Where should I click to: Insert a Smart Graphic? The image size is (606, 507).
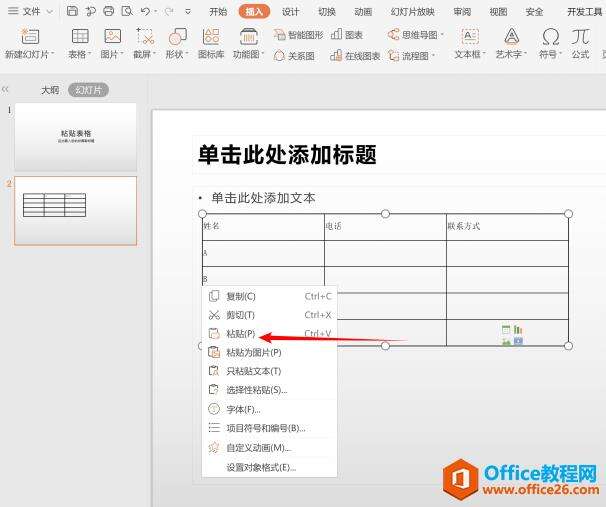click(298, 35)
